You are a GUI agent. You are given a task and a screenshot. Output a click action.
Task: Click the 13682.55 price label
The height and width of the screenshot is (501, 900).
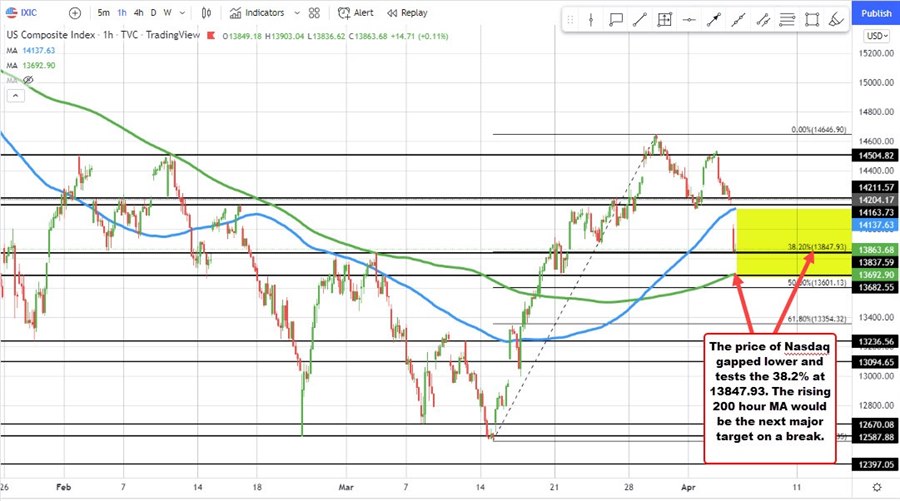click(876, 288)
